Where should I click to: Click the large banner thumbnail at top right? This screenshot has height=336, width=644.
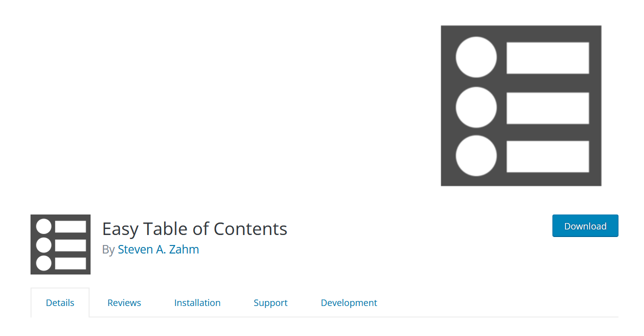(x=521, y=105)
